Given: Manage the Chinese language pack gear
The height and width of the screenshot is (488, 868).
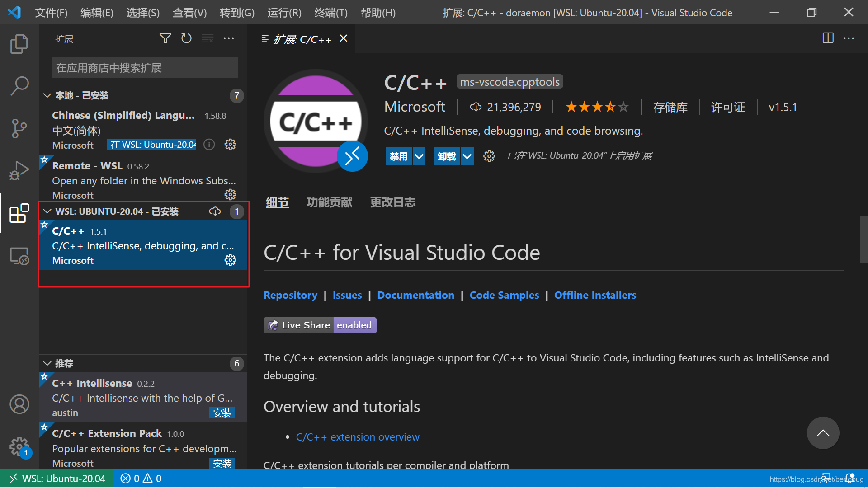Looking at the screenshot, I should coord(231,145).
